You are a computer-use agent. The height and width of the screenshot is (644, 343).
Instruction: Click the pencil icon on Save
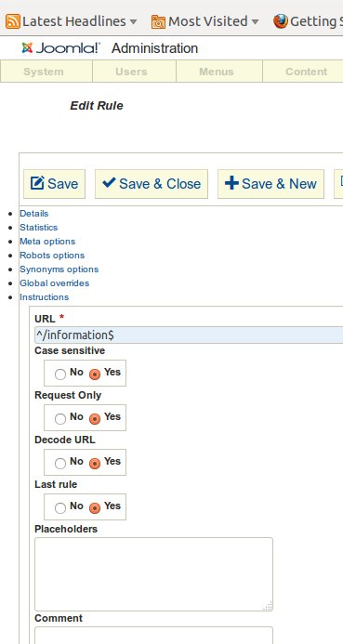(x=37, y=183)
